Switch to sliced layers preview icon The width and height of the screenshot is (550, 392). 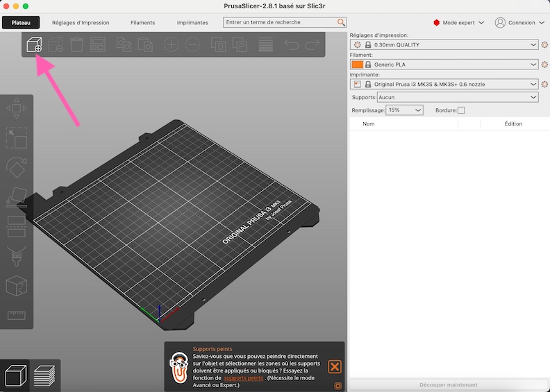[44, 375]
